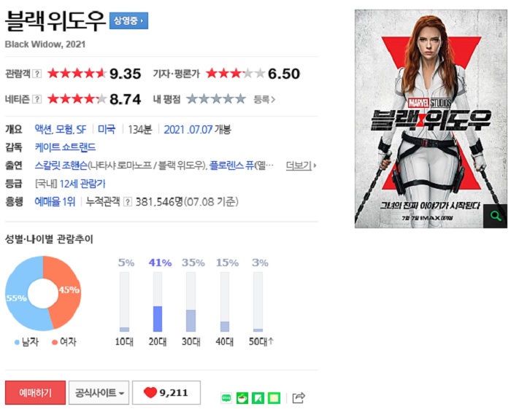Click the magnifier icon on the poster
Viewport: 511px width, 420px height.
click(x=496, y=216)
